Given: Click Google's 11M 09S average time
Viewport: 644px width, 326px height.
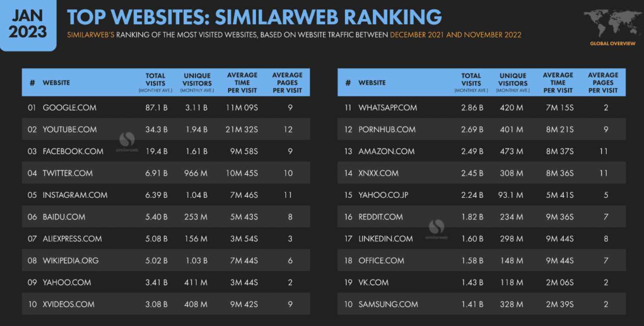Looking at the screenshot, I should 242,108.
